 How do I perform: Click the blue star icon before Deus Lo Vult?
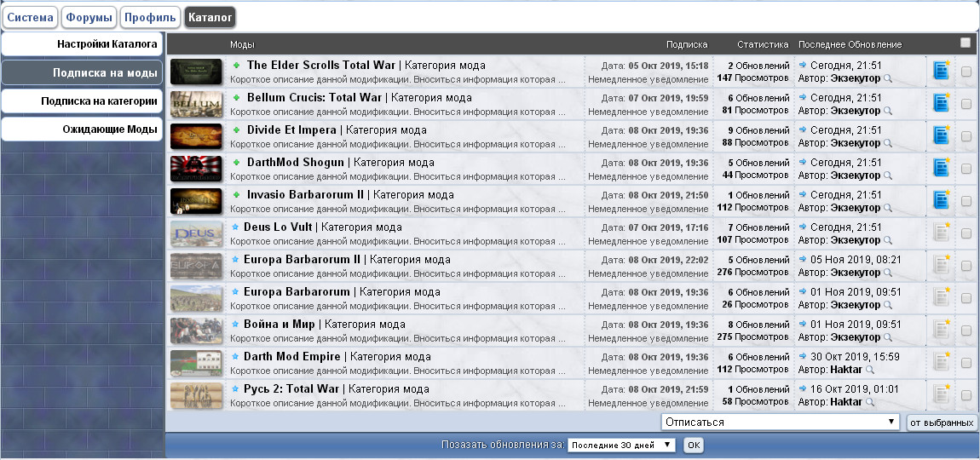click(x=235, y=227)
